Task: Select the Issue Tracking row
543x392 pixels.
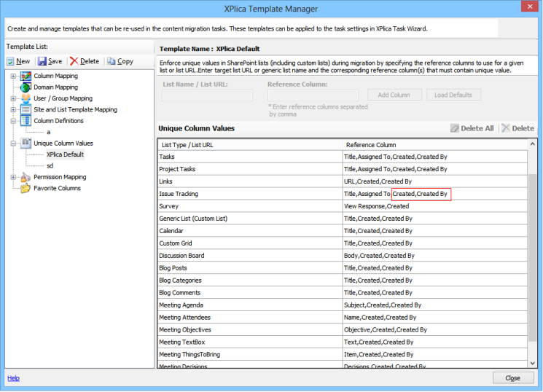Action: point(343,194)
